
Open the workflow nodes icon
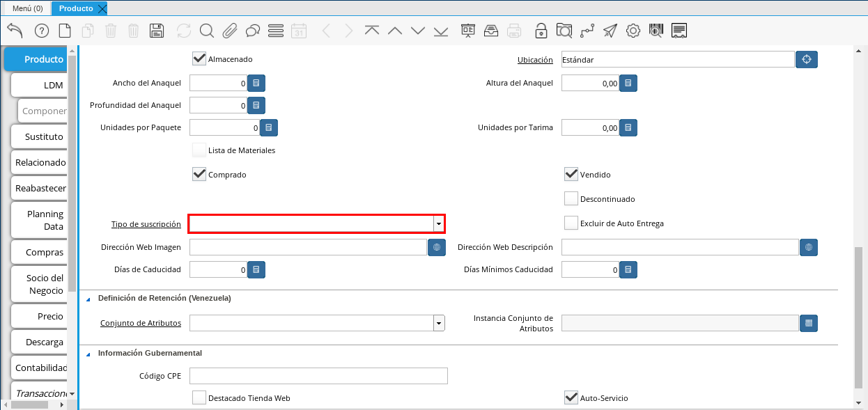tap(587, 31)
